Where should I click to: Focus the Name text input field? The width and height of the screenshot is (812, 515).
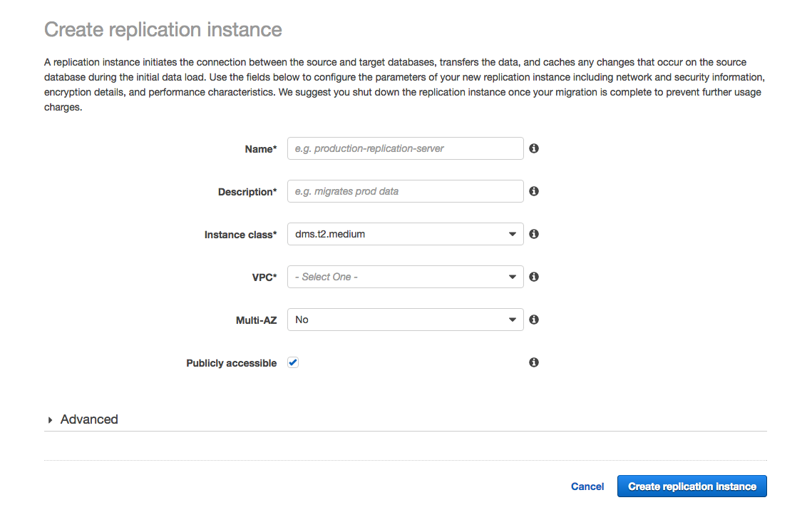tap(405, 148)
